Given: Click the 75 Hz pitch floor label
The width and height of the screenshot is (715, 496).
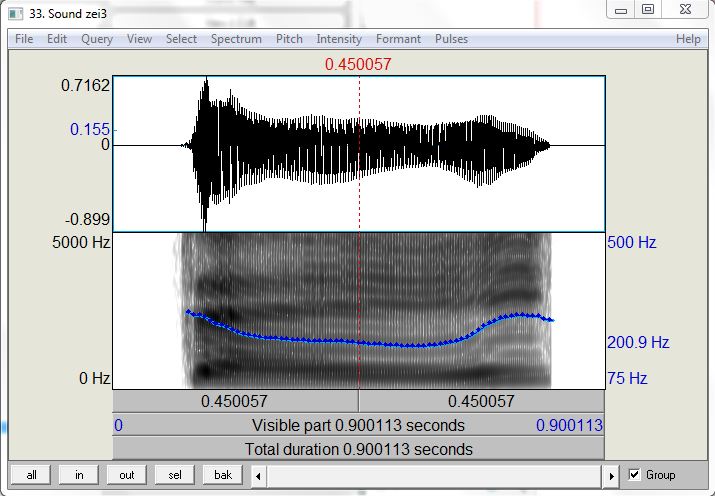Looking at the screenshot, I should point(627,378).
